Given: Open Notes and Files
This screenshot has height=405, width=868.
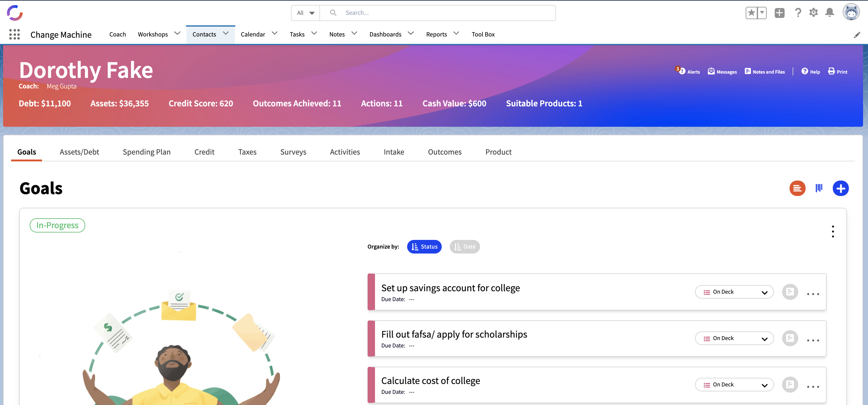Looking at the screenshot, I should (x=765, y=71).
